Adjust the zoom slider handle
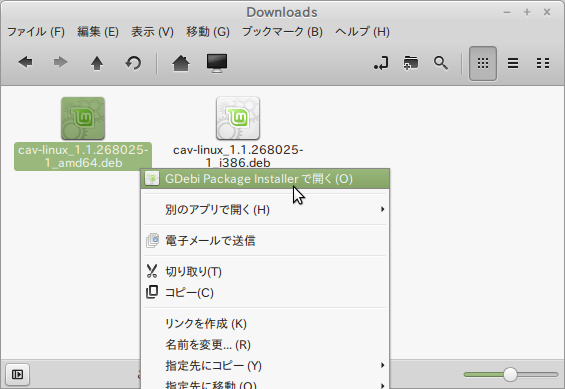The image size is (565, 389). click(510, 375)
